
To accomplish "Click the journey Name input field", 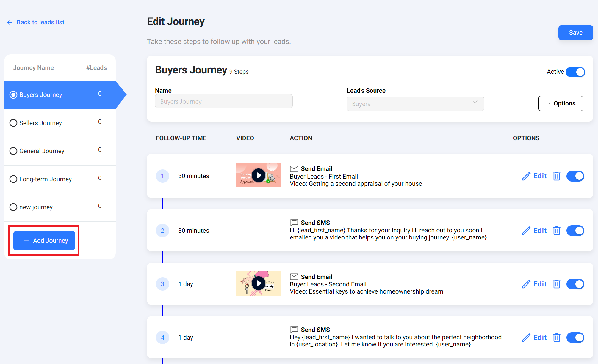I will click(x=223, y=102).
